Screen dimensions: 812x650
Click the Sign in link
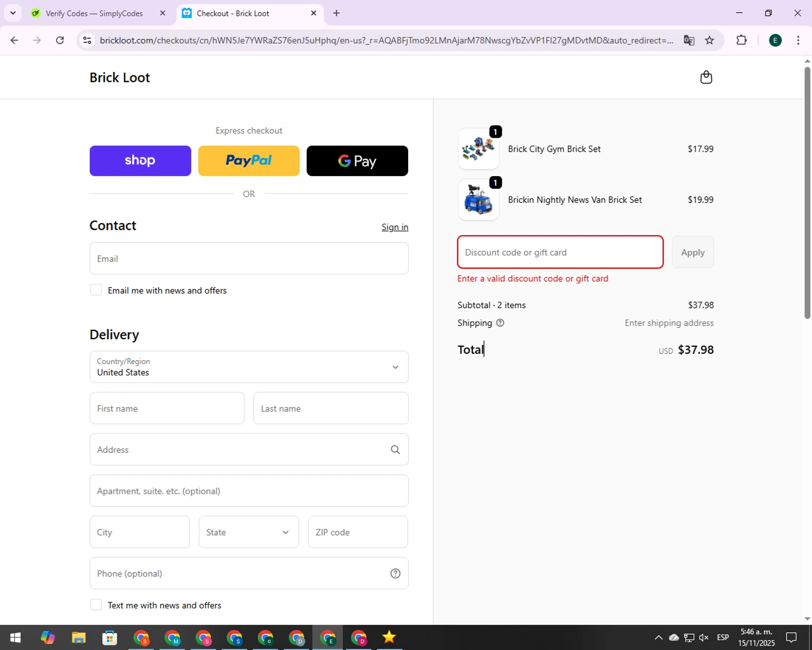click(395, 227)
